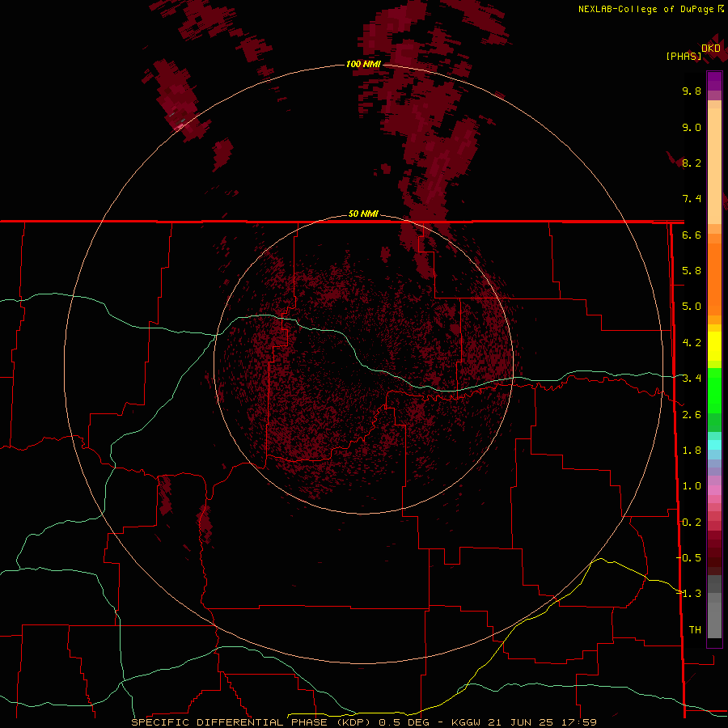The width and height of the screenshot is (728, 728).
Task: Click the TH threshold label on scale
Action: [695, 630]
